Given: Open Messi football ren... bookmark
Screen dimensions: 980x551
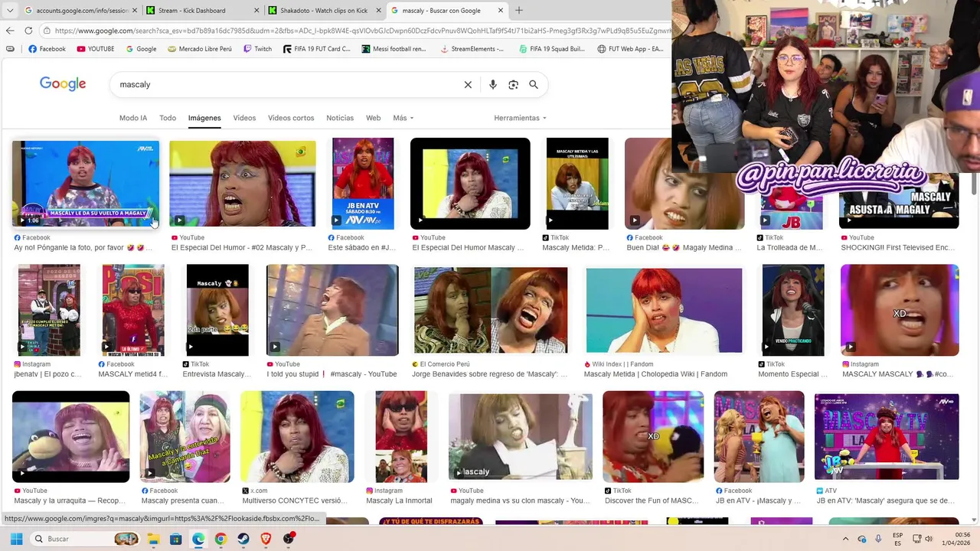Looking at the screenshot, I should [x=394, y=49].
